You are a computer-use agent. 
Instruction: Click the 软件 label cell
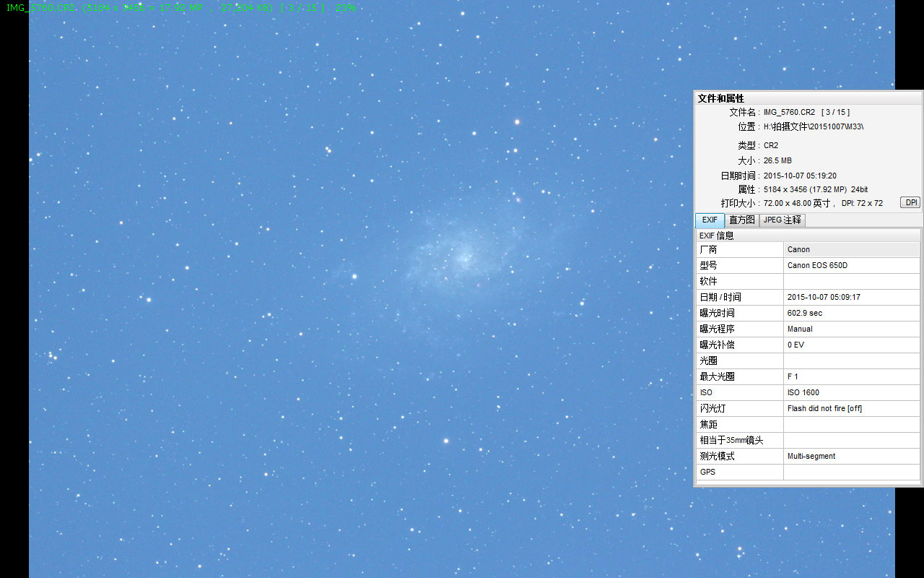pos(740,281)
